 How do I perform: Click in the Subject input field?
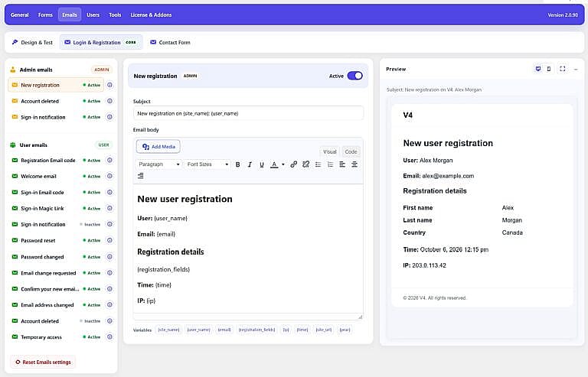pos(248,113)
